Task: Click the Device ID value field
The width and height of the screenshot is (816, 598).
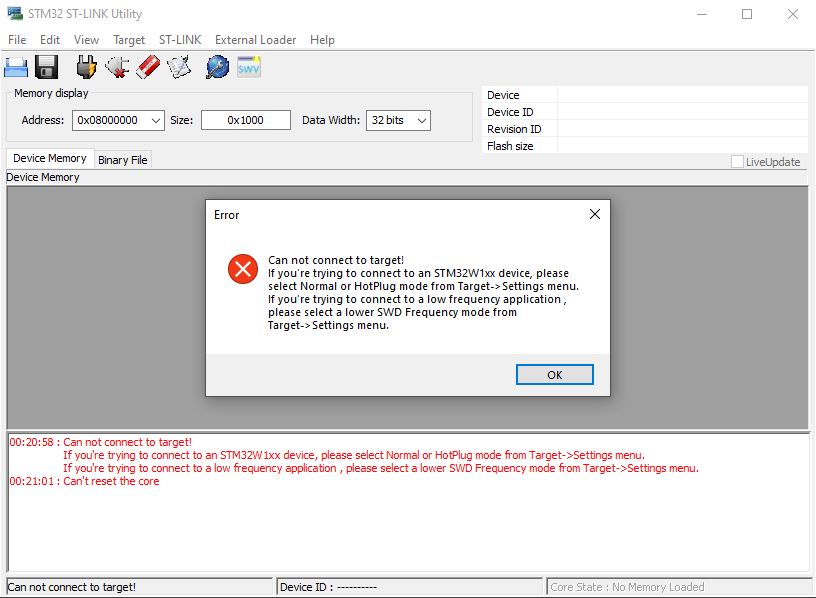Action: [682, 112]
